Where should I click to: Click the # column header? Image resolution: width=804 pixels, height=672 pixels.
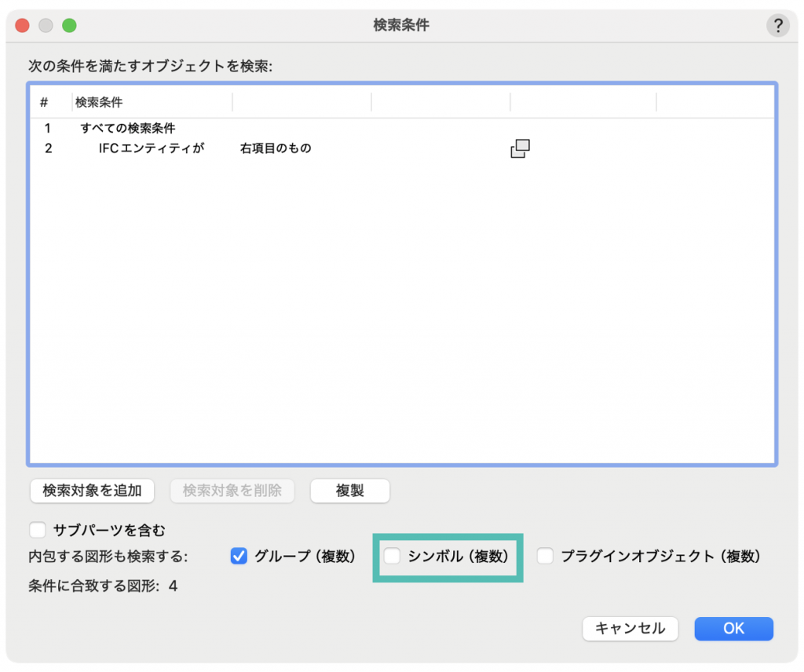point(45,103)
